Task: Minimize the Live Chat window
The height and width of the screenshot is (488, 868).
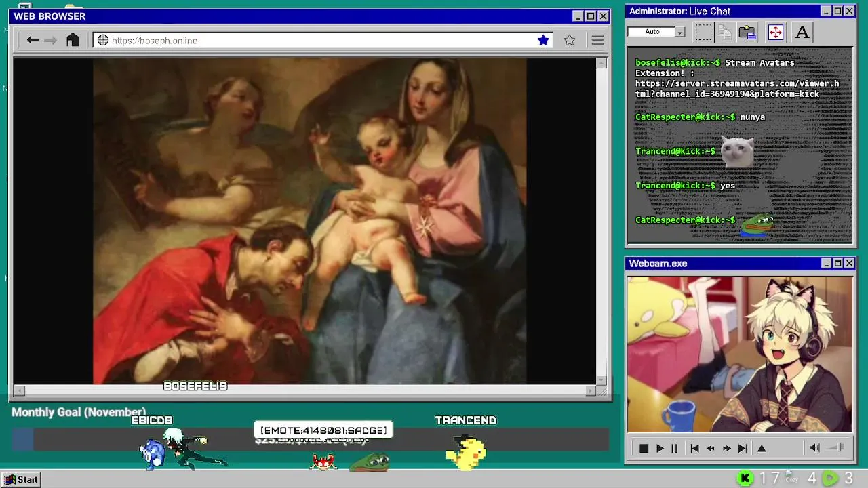Action: pyautogui.click(x=825, y=11)
